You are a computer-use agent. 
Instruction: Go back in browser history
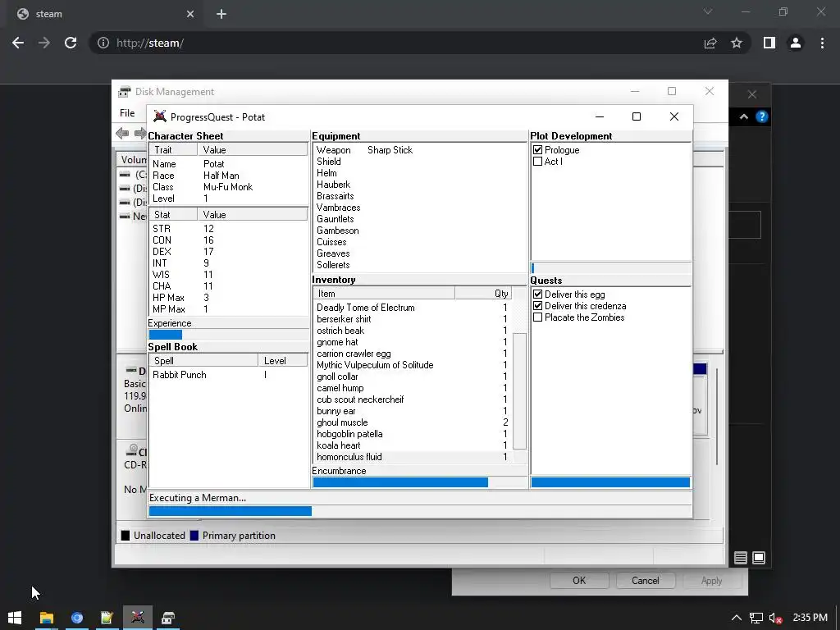coord(18,43)
